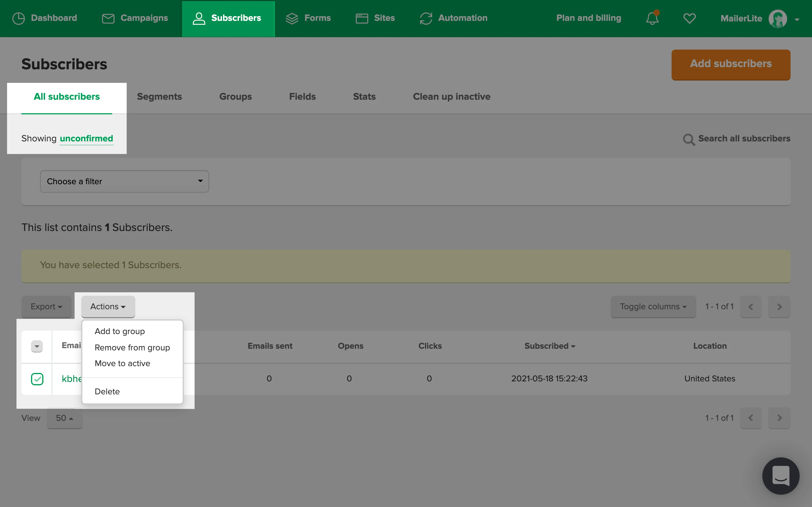
Task: Change the View 50 per page selector
Action: pyautogui.click(x=64, y=418)
